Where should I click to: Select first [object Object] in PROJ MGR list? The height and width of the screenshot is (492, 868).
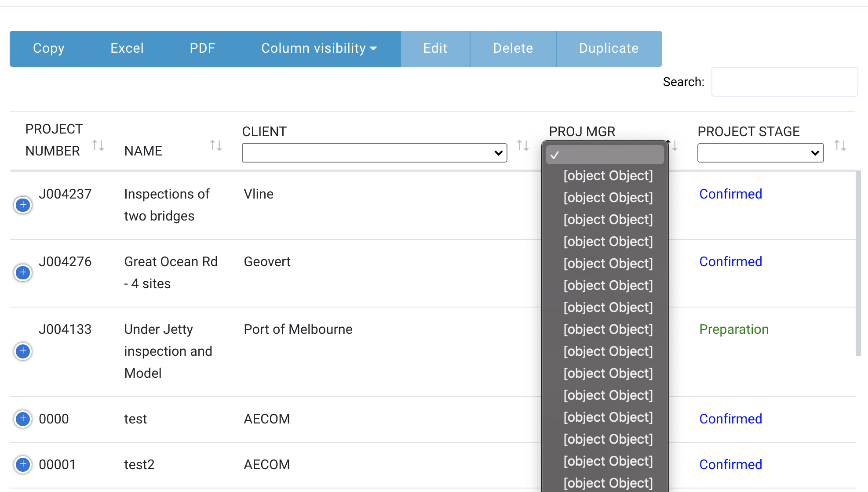point(607,175)
